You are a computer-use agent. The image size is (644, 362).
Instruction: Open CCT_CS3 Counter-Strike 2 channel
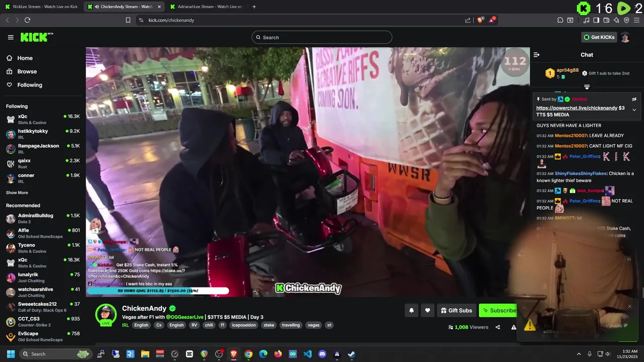(43, 322)
